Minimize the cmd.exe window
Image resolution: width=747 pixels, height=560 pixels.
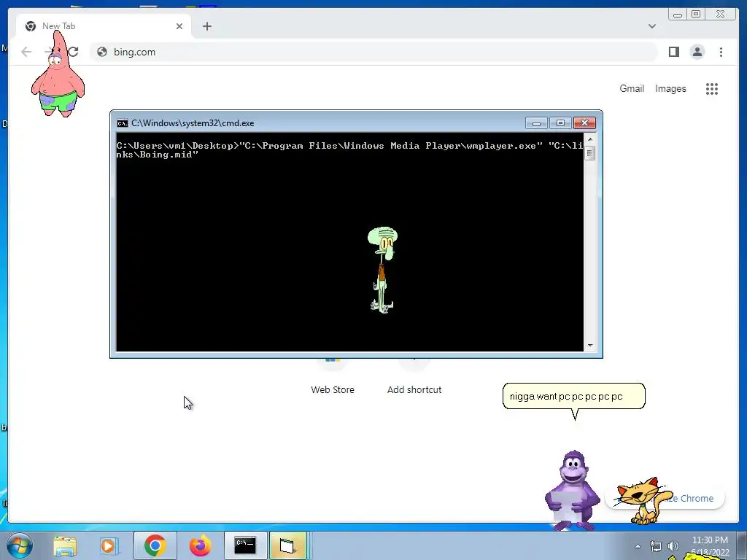tap(536, 123)
